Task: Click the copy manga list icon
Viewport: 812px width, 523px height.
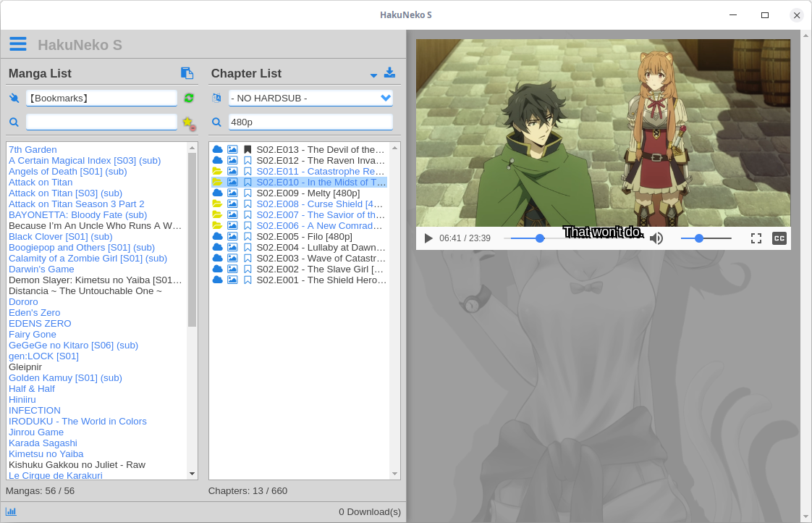Action: [x=187, y=73]
